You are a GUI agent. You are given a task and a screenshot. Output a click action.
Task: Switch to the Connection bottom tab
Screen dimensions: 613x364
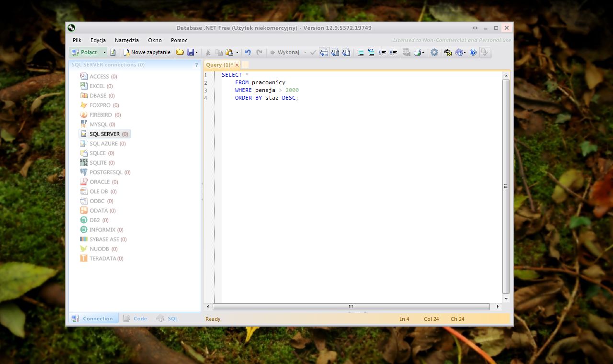pos(93,318)
